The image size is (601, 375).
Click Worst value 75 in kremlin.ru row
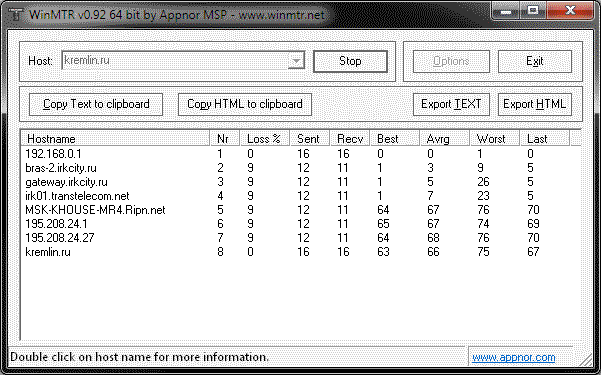click(x=483, y=252)
